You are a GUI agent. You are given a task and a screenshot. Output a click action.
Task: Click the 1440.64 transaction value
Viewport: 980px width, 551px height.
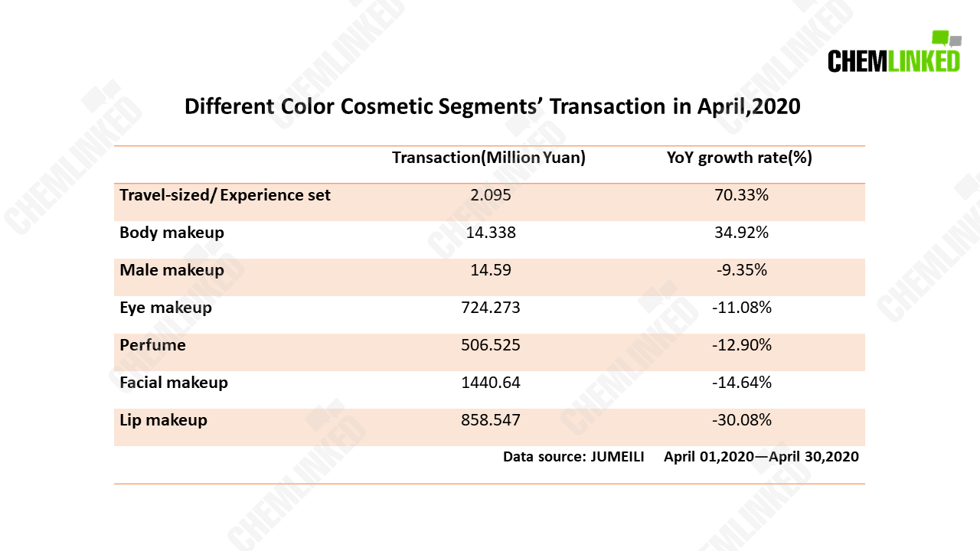point(491,383)
